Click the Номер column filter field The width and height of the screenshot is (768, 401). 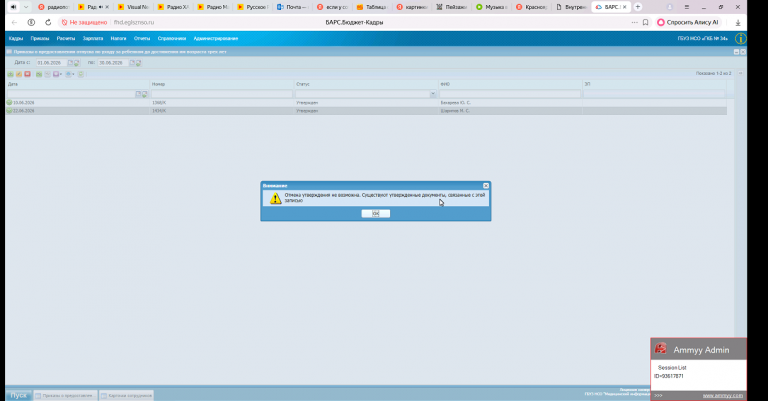(x=221, y=94)
